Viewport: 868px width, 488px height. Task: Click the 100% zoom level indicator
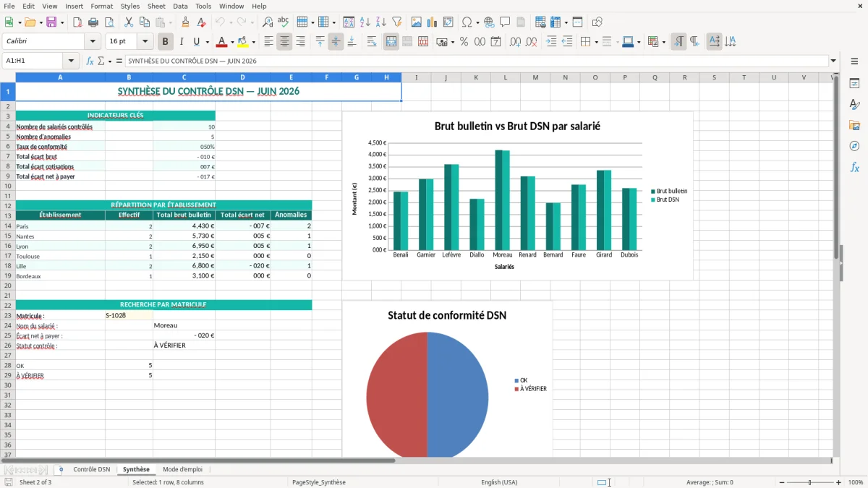(856, 482)
